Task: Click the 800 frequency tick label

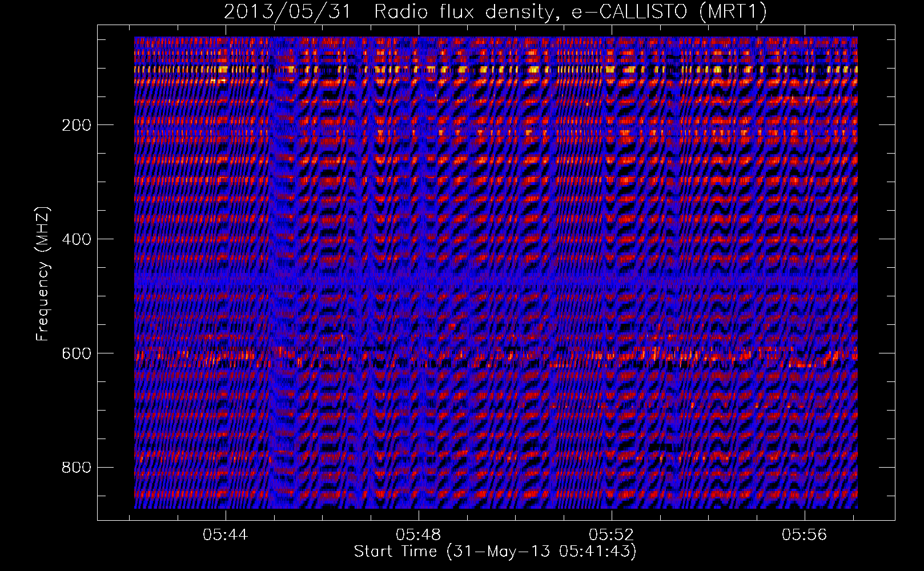Action: pos(77,468)
